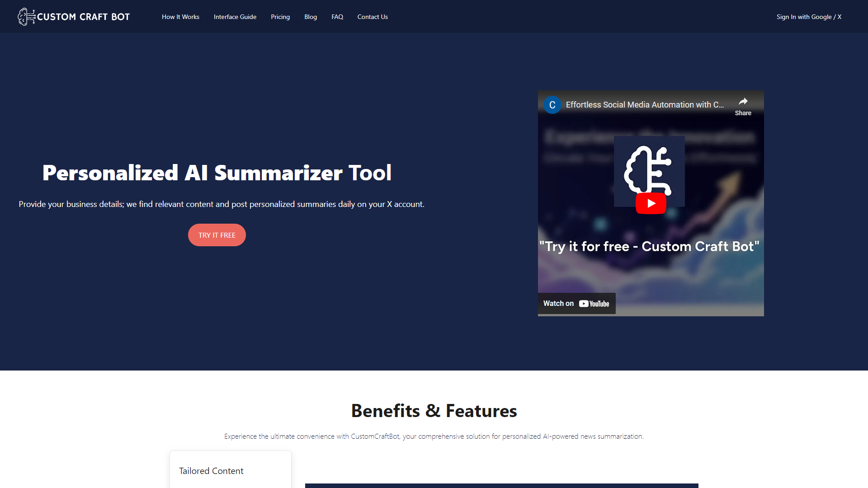Click the YouTube play button on video
This screenshot has width=868, height=488.
coord(651,203)
